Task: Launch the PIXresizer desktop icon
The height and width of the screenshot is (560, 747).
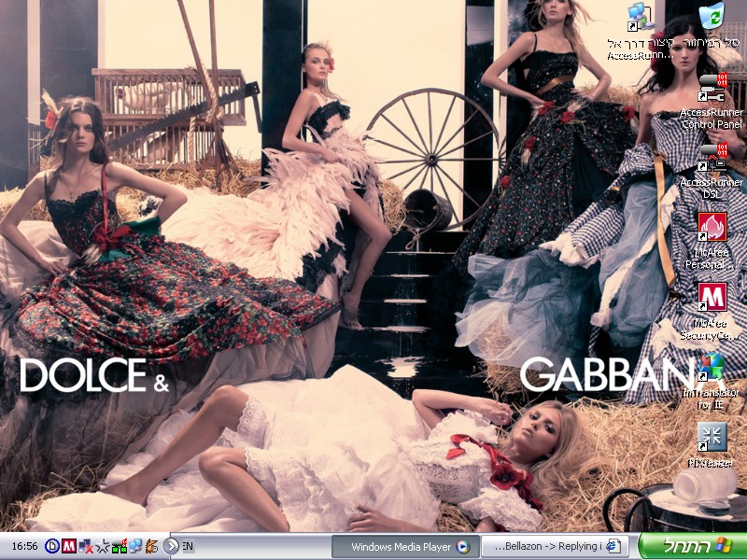Action: click(712, 437)
